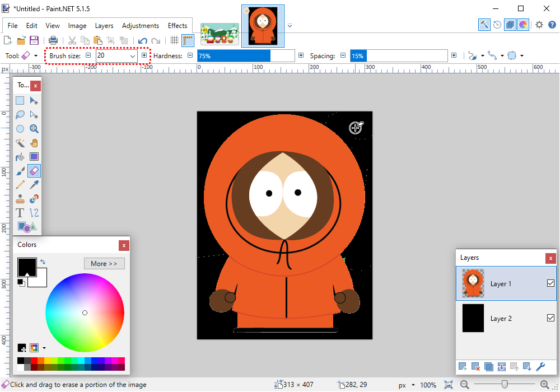Select the Color Picker eyedropper tool
560x392 pixels.
point(34,185)
